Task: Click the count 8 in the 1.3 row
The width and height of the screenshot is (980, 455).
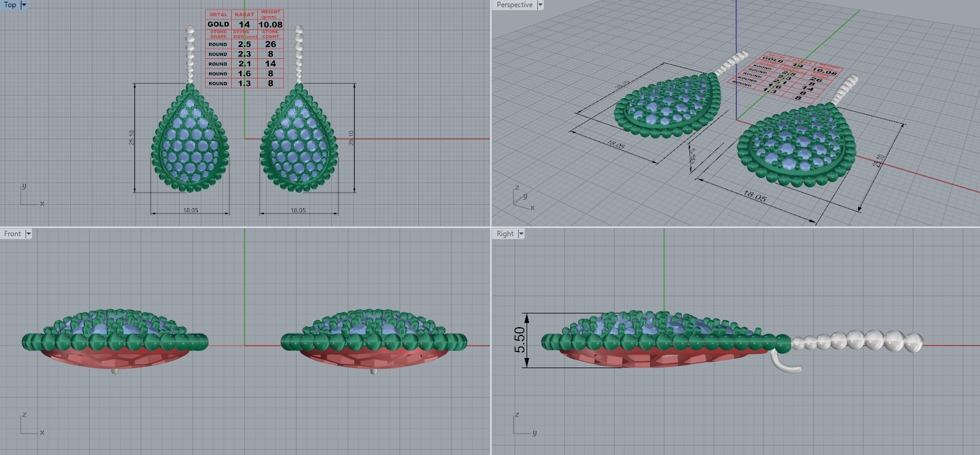Action: 270,83
